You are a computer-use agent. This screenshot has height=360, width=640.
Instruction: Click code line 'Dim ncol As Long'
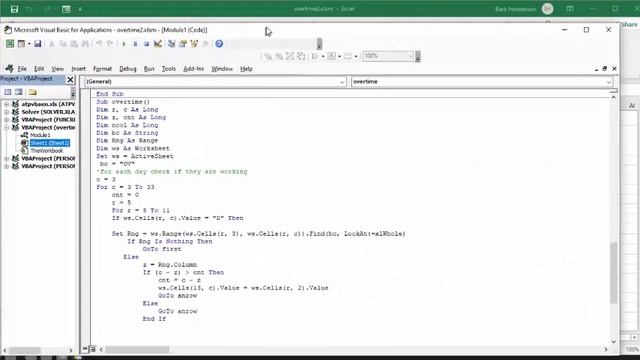(x=127, y=125)
